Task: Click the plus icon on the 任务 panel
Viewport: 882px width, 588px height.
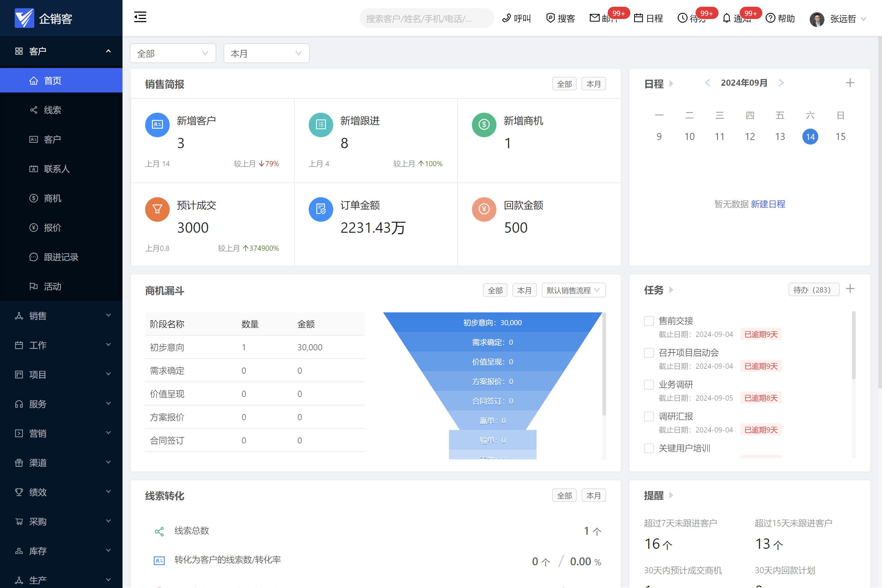Action: [850, 289]
